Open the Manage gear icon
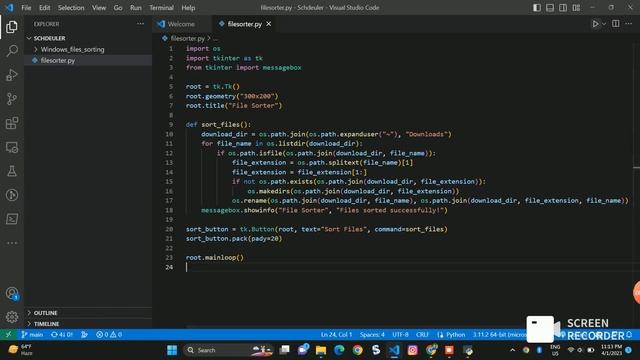 12,317
